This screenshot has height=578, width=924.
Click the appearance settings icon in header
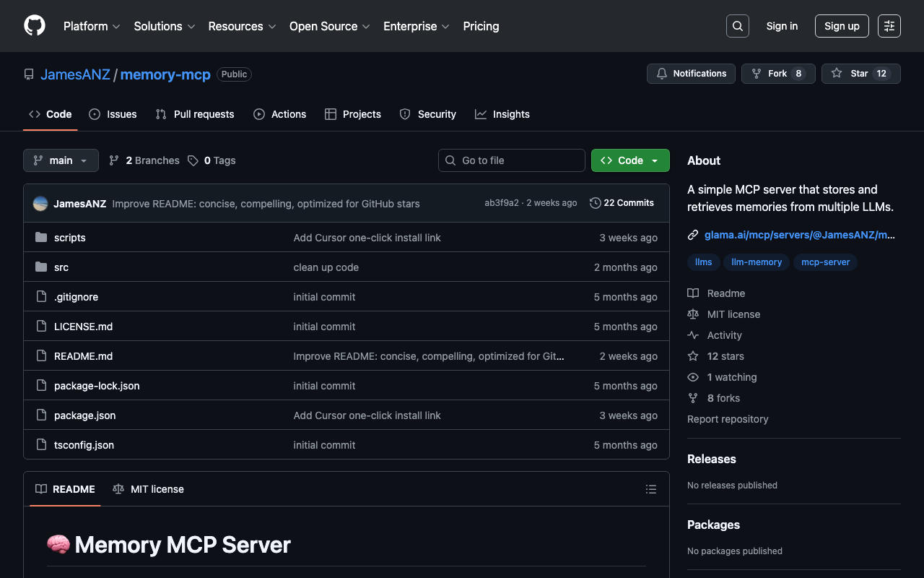pyautogui.click(x=889, y=26)
